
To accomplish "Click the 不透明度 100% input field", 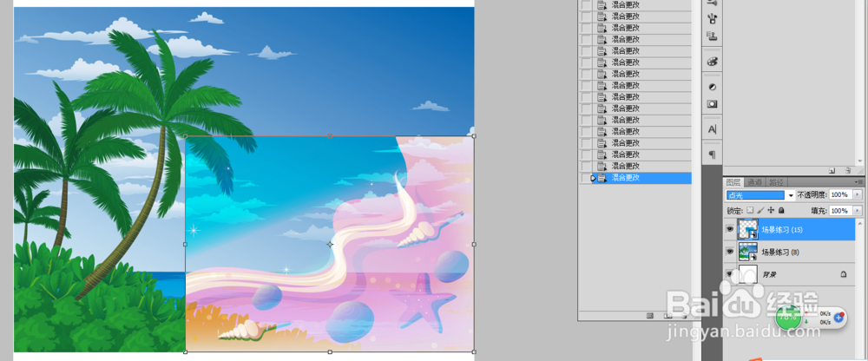I will [x=841, y=195].
